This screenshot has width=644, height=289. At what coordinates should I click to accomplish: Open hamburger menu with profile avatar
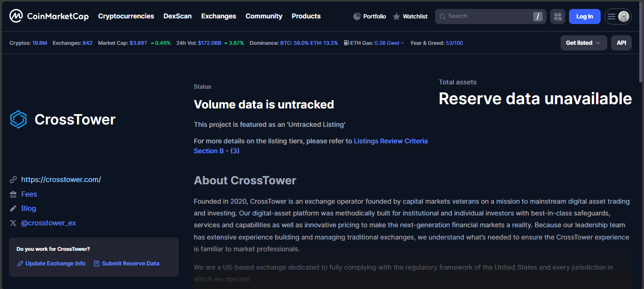[618, 17]
